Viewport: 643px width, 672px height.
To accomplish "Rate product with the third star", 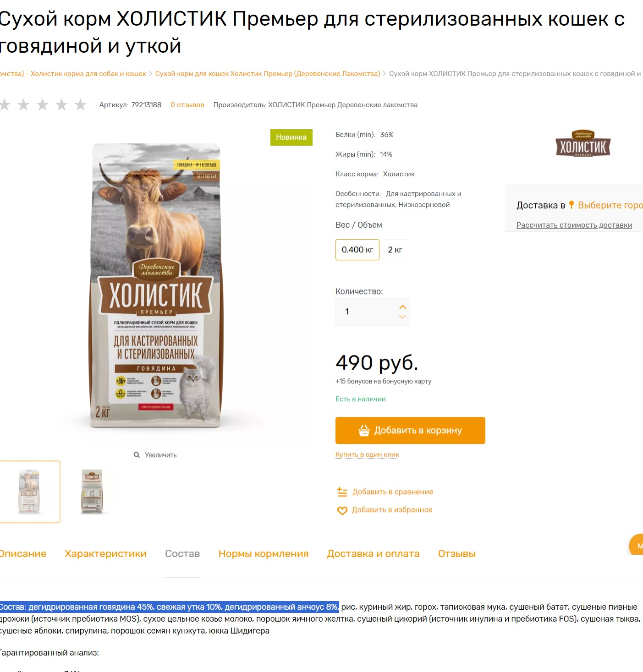I will pos(43,105).
